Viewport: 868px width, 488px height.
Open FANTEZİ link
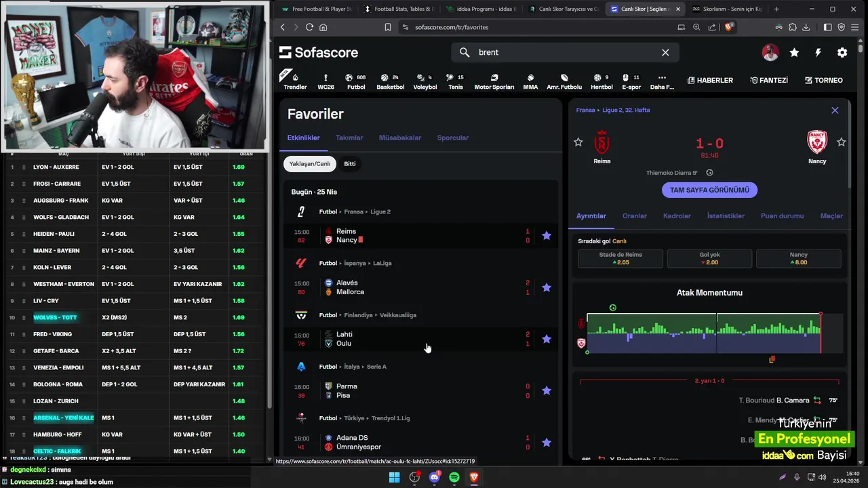tap(769, 80)
